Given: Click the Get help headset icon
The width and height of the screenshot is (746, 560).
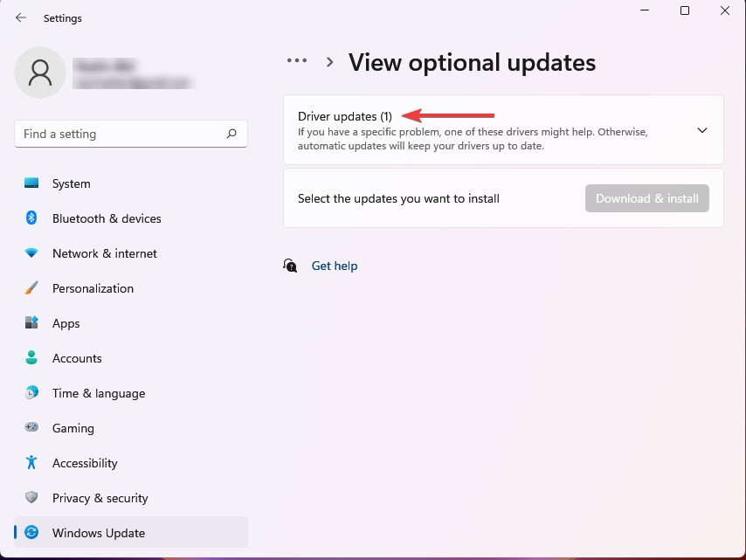Looking at the screenshot, I should (x=289, y=266).
